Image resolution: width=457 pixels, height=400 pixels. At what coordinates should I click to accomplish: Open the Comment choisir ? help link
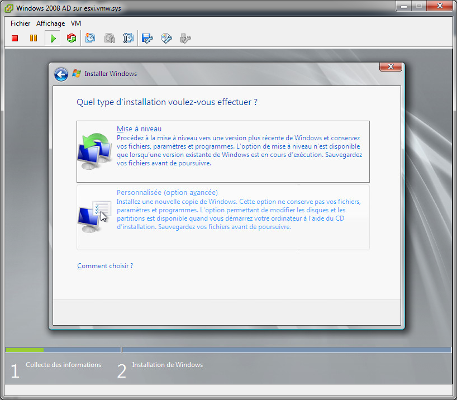coord(105,266)
